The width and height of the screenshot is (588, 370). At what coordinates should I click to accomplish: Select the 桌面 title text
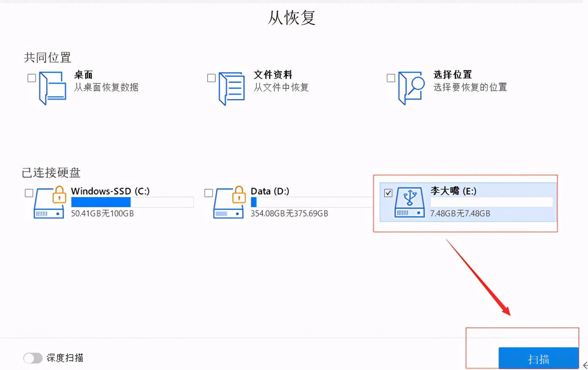tap(83, 75)
